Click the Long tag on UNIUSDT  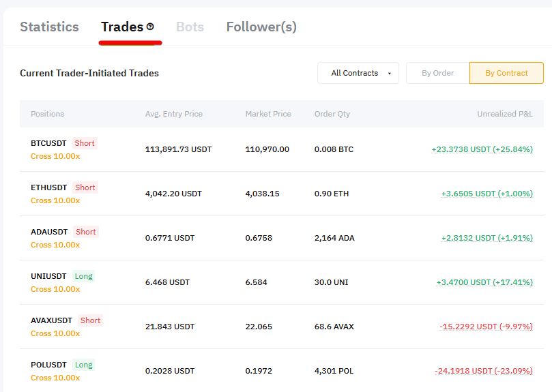click(x=83, y=276)
